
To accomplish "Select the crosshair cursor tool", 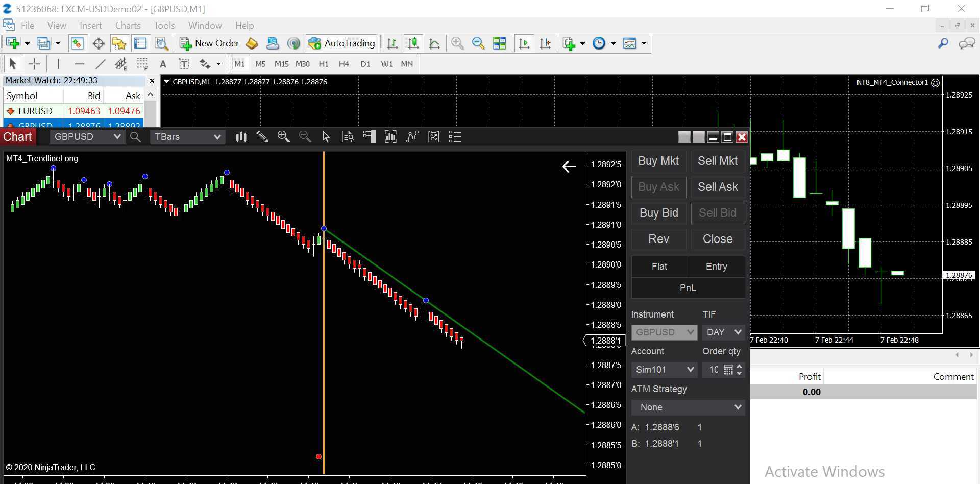I will click(34, 64).
